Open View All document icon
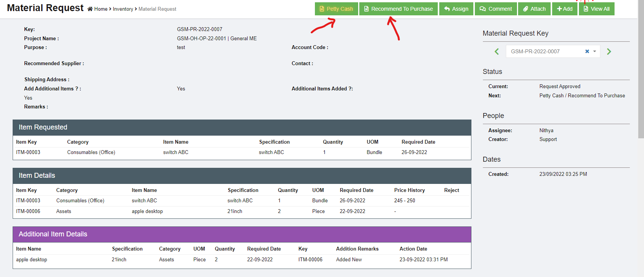The width and height of the screenshot is (644, 277). [586, 9]
